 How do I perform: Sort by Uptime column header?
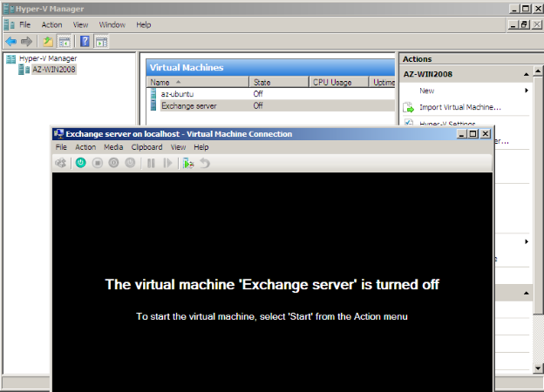(382, 82)
